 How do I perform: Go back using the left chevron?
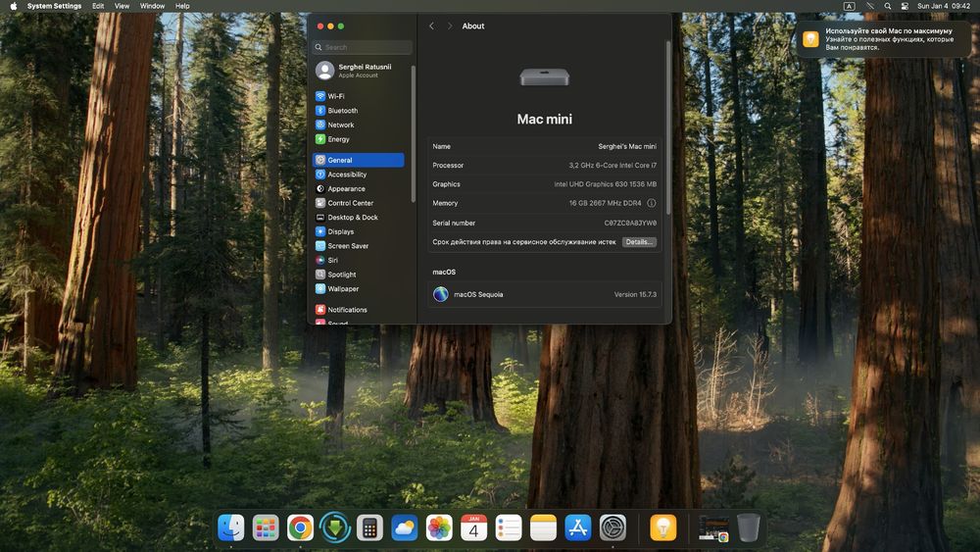click(x=431, y=26)
